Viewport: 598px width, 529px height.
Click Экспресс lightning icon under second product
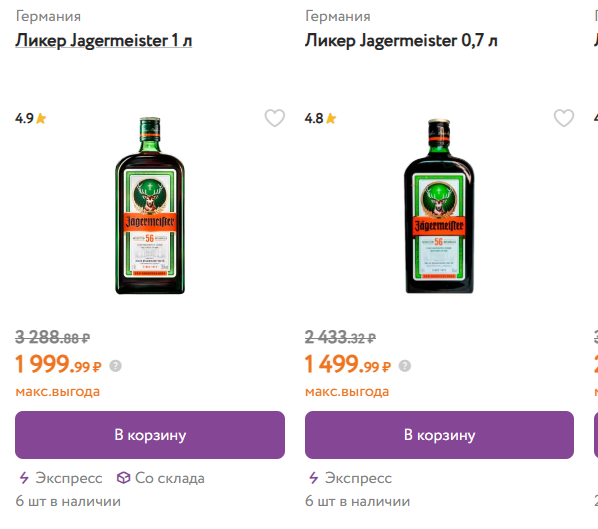(x=313, y=478)
